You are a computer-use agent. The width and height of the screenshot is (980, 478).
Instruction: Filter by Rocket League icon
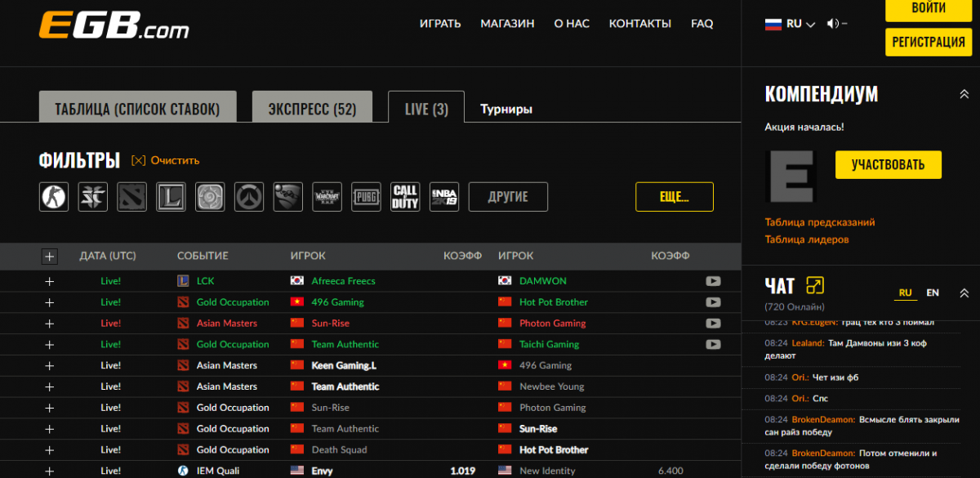(288, 197)
